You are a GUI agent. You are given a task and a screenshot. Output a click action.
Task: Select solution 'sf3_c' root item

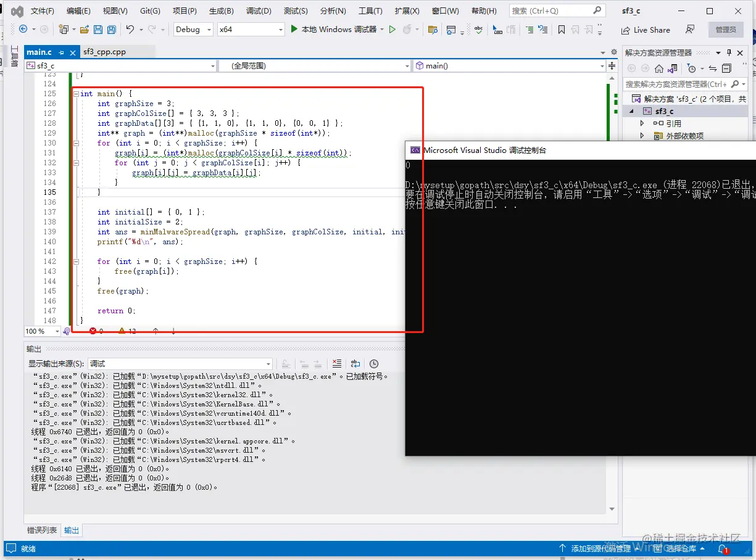(689, 99)
